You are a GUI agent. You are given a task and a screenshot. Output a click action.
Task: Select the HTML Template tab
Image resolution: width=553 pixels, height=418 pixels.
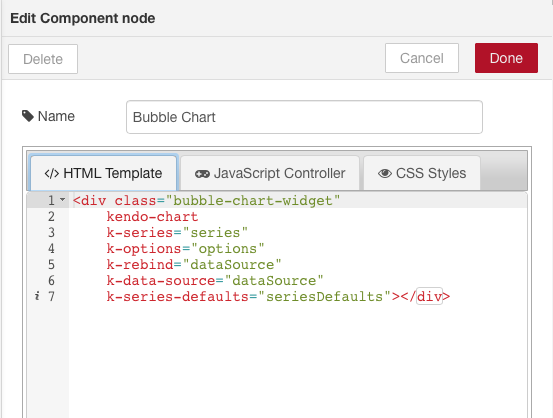click(104, 173)
